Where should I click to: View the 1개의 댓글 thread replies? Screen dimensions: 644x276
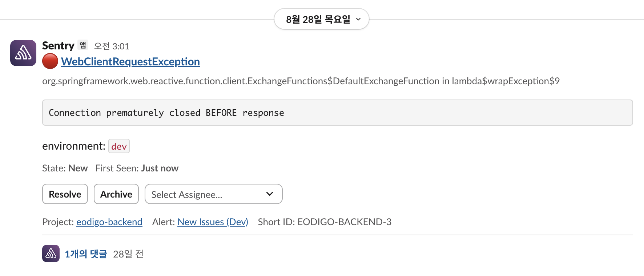click(x=86, y=254)
